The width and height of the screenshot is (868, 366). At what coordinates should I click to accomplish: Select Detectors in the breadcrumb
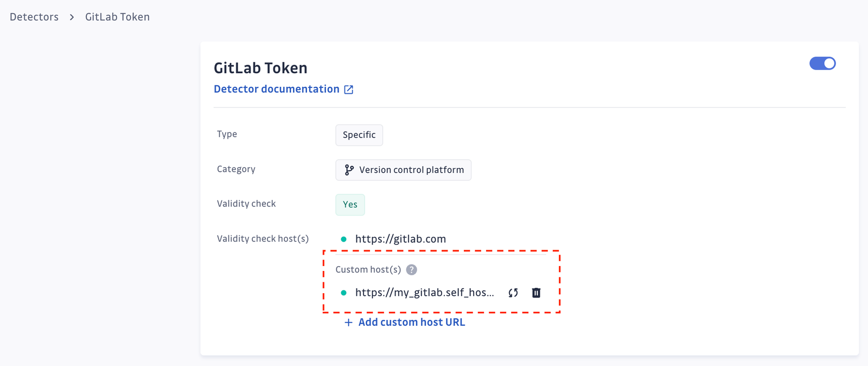tap(34, 17)
